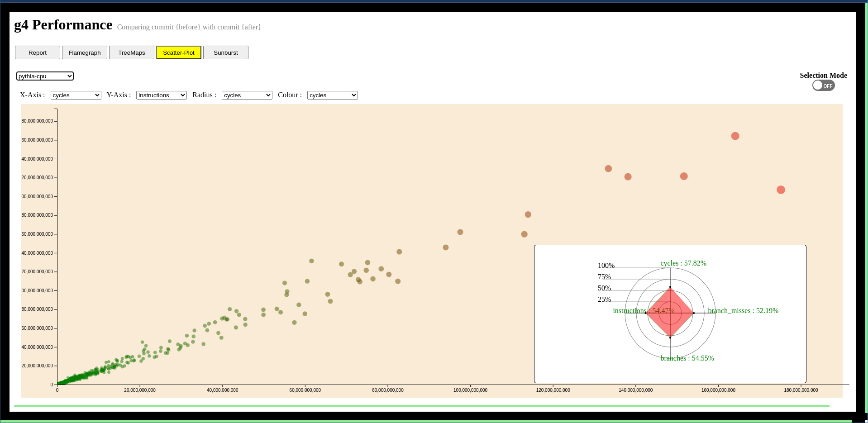Click the 'cycles : 57.82%' radar label
Screen dimensions: 868x423
click(x=683, y=263)
